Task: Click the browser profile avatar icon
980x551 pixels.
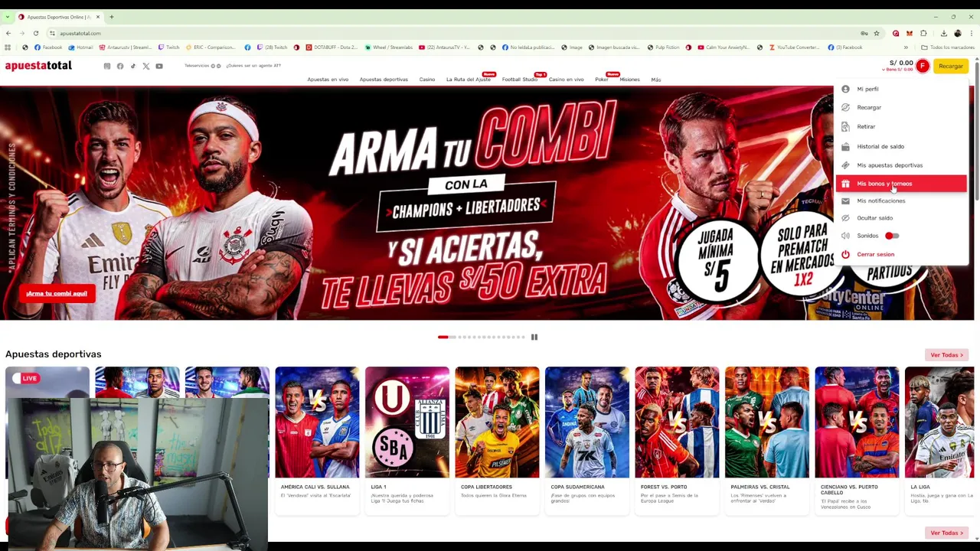Action: click(958, 33)
